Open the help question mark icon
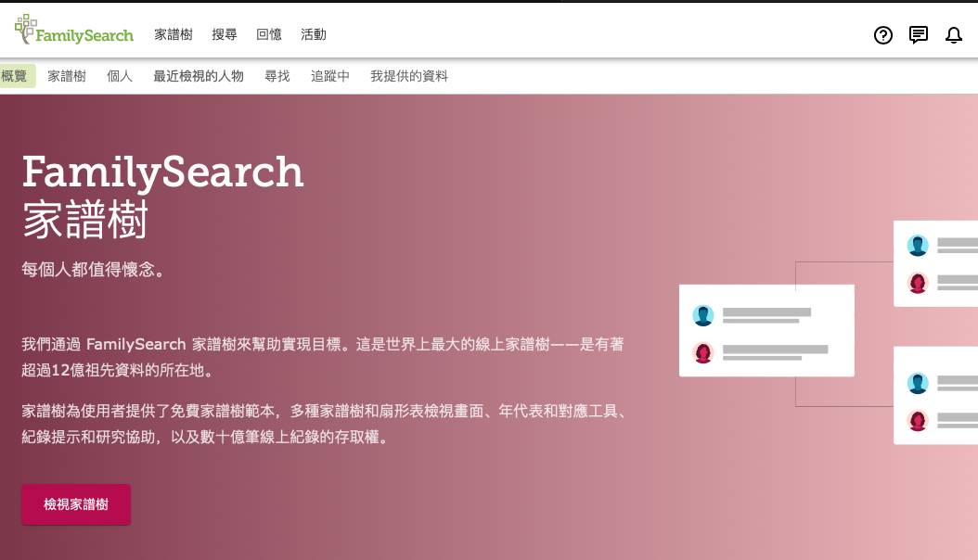The width and height of the screenshot is (978, 560). (882, 35)
